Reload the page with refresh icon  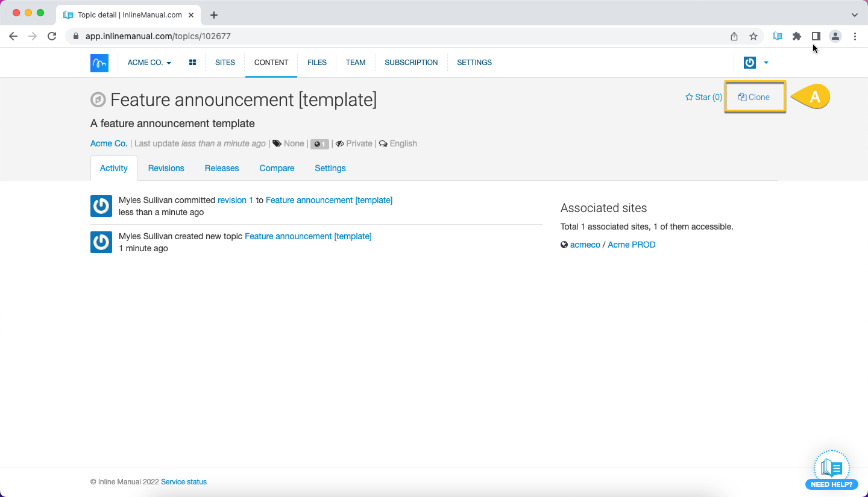tap(52, 36)
